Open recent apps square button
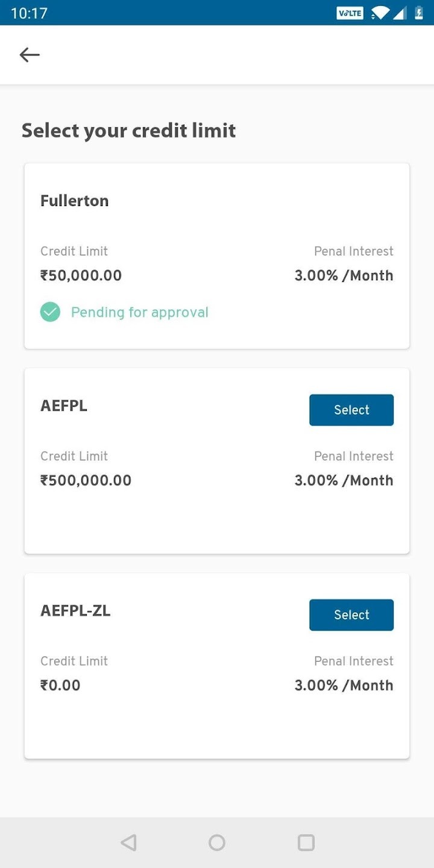The height and width of the screenshot is (868, 434). (306, 842)
